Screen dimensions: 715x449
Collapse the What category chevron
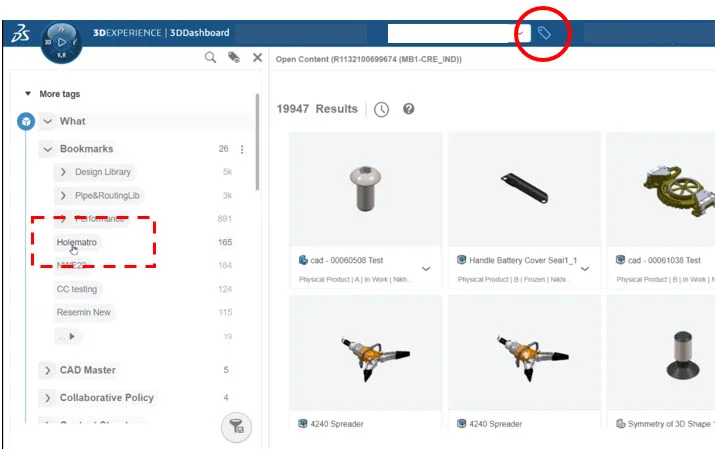[x=47, y=121]
